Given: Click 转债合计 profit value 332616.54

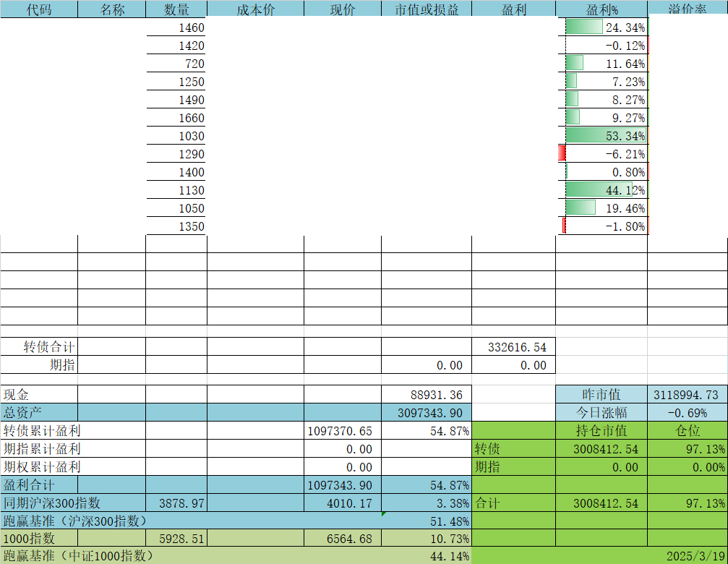Looking at the screenshot, I should pos(513,347).
